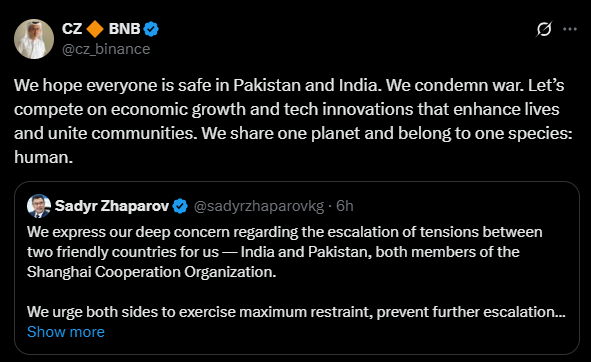Visit the @sadyrzhaparovkg handle
The width and height of the screenshot is (591, 362).
click(x=259, y=206)
